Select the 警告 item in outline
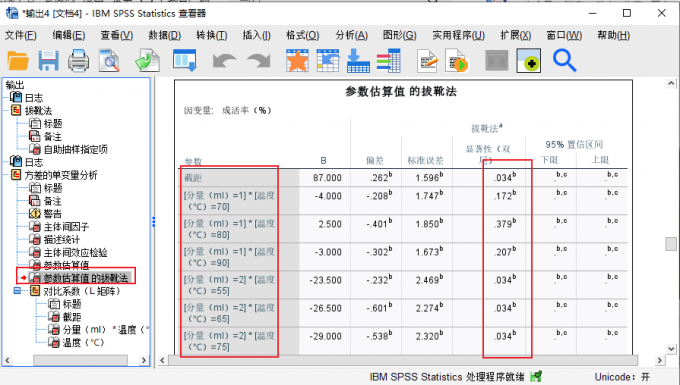This screenshot has height=385, width=680. [53, 214]
